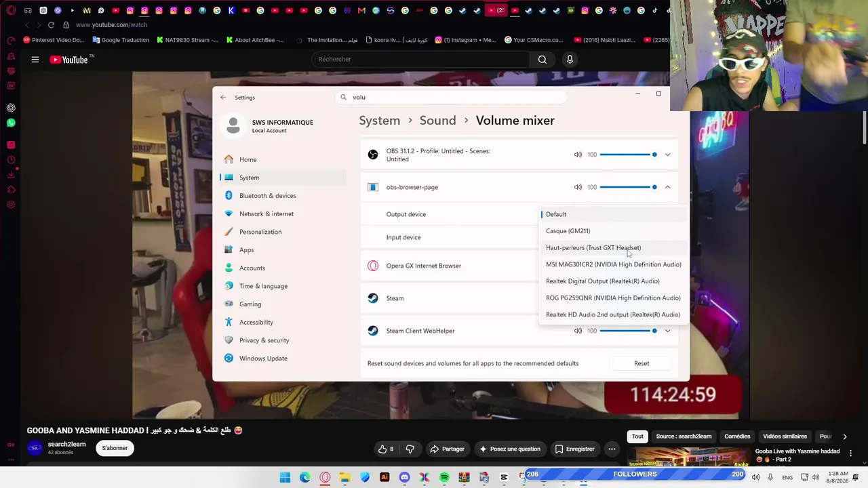
Task: Click the Partager share button
Action: coord(447,449)
